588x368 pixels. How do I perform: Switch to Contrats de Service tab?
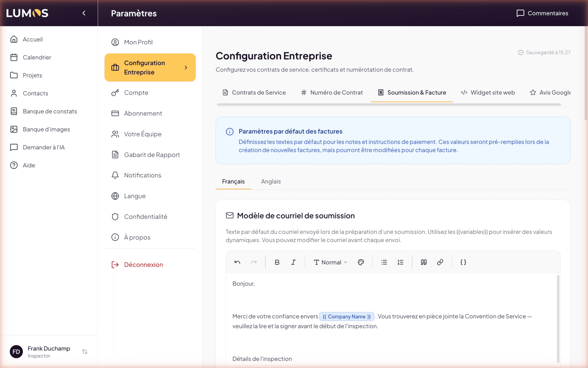pyautogui.click(x=254, y=92)
